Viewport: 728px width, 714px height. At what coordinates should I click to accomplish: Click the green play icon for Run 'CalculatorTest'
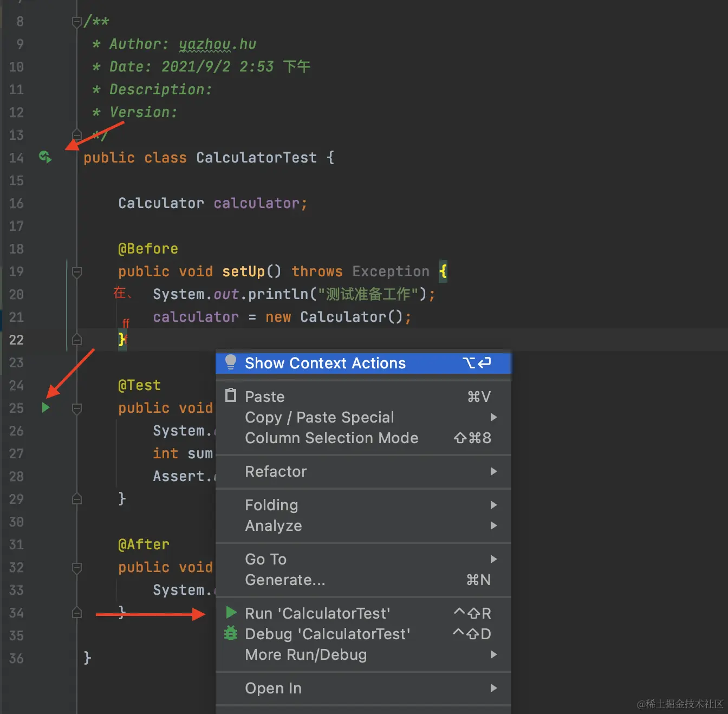pyautogui.click(x=231, y=613)
